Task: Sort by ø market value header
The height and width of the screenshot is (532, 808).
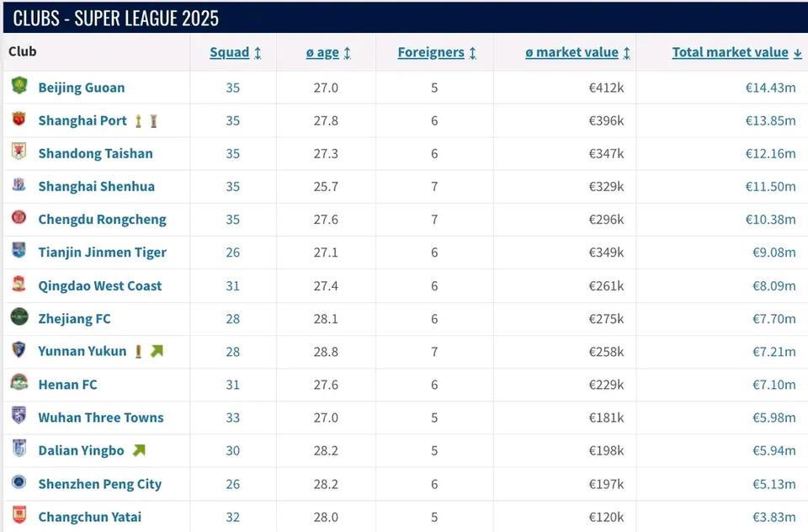Action: click(x=577, y=52)
